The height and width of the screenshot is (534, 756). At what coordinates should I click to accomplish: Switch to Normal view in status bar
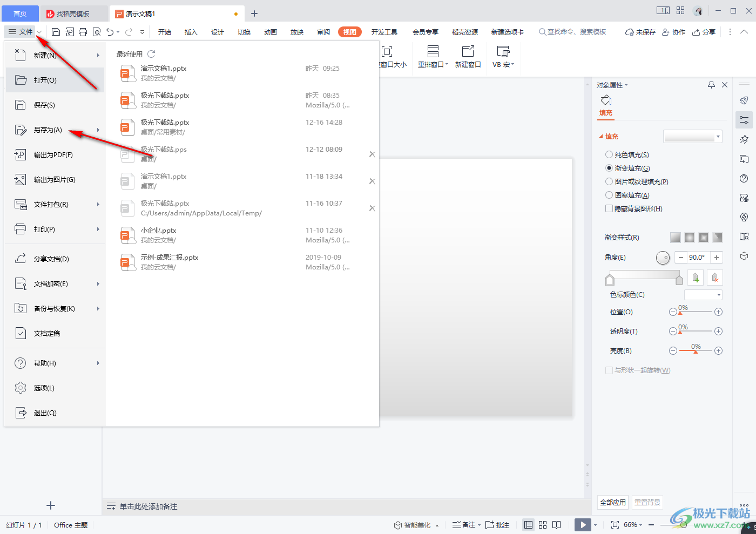click(529, 525)
